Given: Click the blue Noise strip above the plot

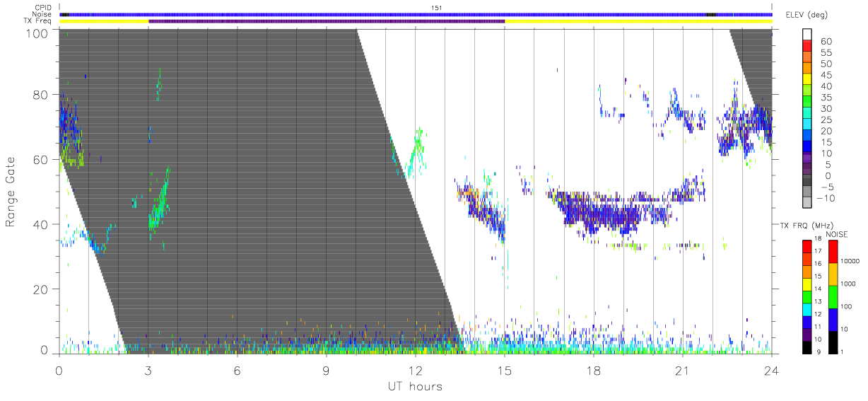Looking at the screenshot, I should [x=416, y=14].
